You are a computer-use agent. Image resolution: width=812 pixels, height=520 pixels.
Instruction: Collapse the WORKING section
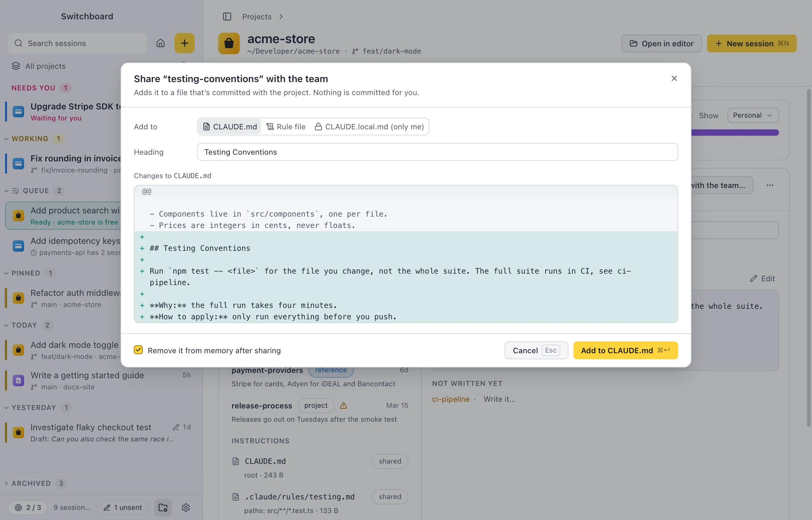[x=6, y=139]
